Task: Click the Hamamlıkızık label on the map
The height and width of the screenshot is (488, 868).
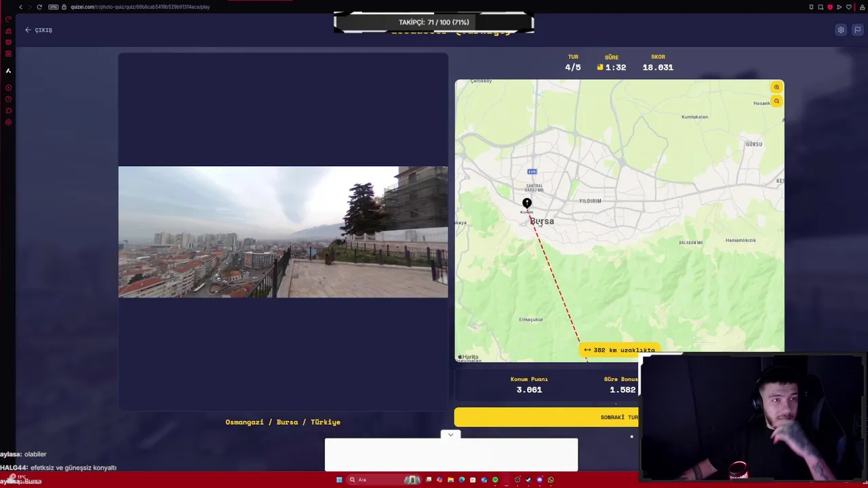Action: (741, 240)
